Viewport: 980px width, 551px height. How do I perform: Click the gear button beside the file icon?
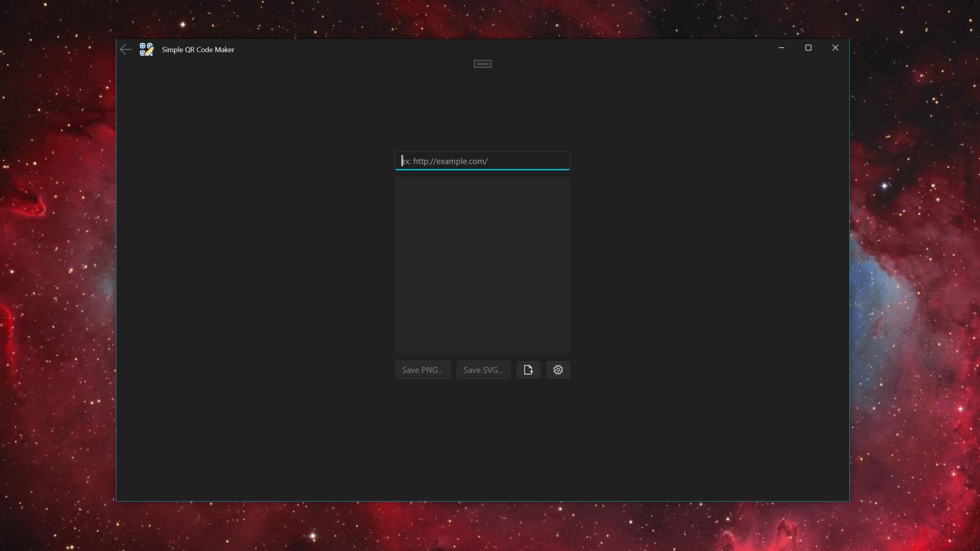(x=558, y=370)
